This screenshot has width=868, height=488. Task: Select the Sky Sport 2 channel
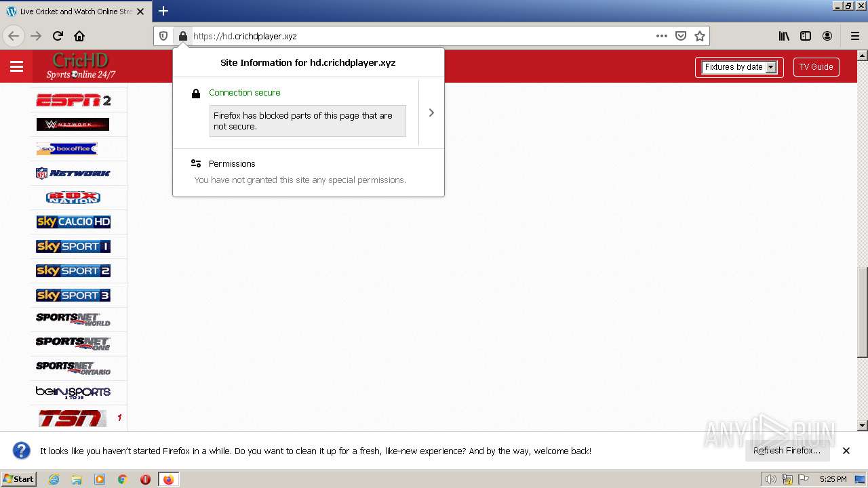pyautogui.click(x=73, y=271)
